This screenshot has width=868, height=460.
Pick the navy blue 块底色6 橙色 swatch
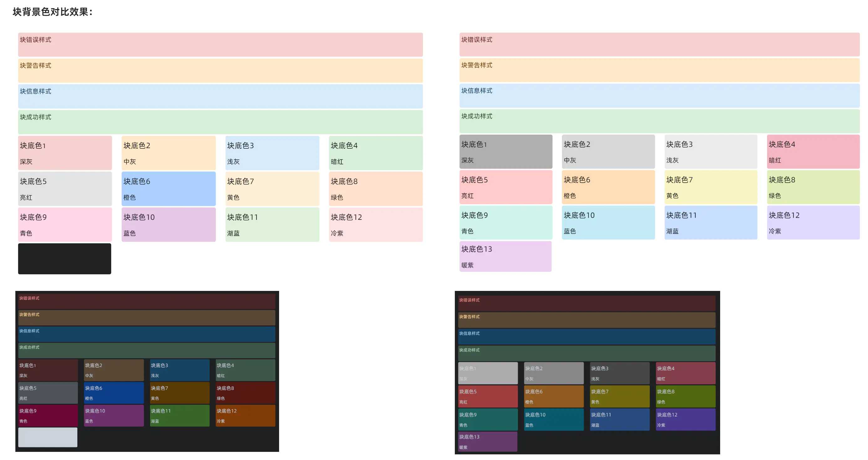(114, 393)
